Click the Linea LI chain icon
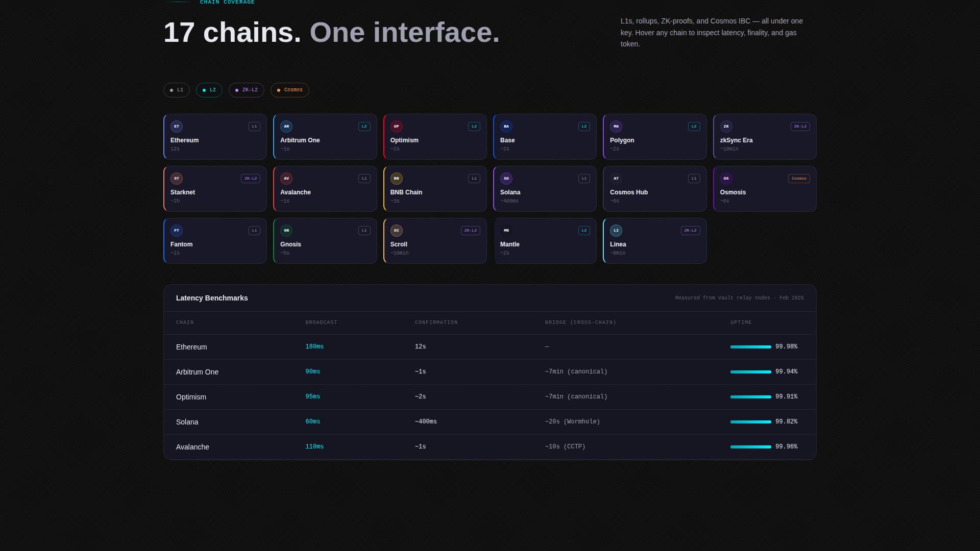This screenshot has width=980, height=551. 616,231
